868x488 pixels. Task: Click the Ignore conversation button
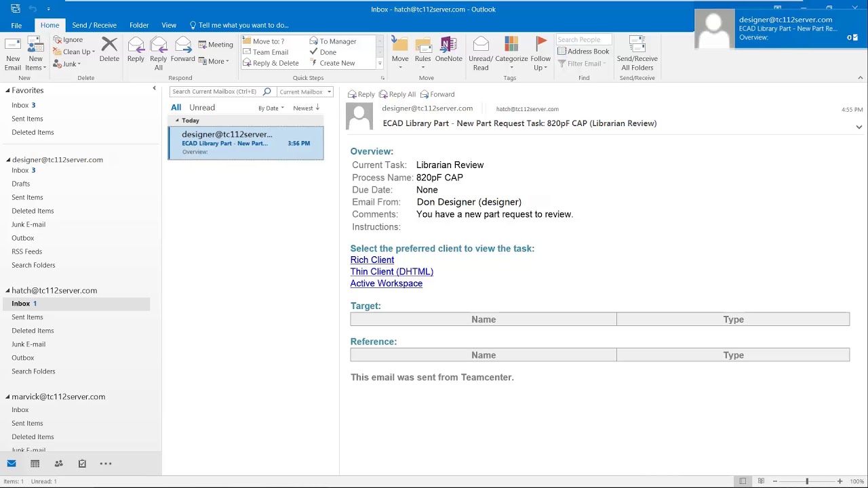click(68, 40)
